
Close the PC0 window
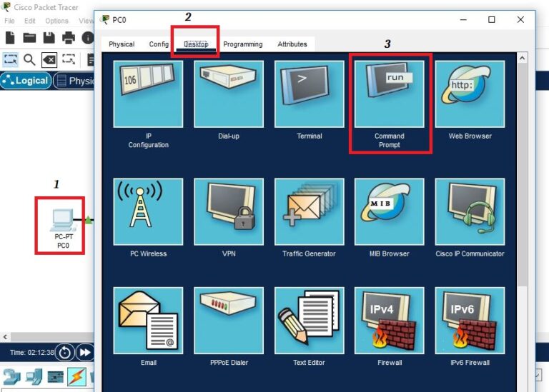(x=520, y=19)
